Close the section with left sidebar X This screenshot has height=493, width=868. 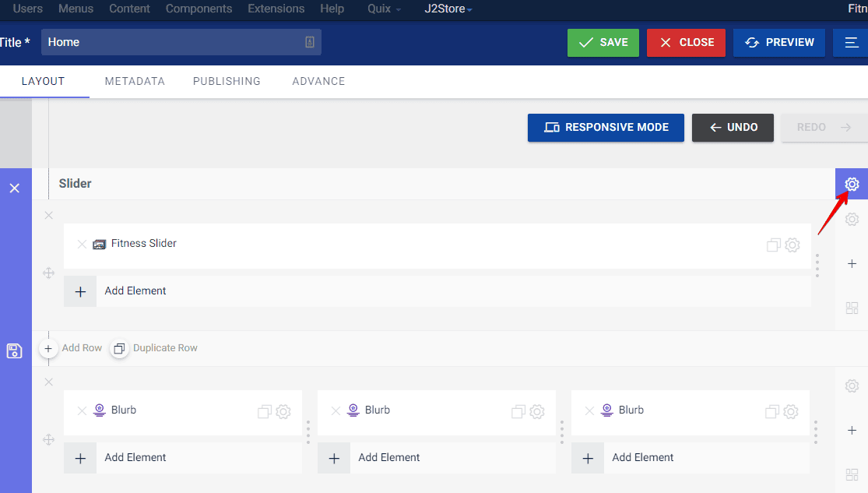click(14, 188)
